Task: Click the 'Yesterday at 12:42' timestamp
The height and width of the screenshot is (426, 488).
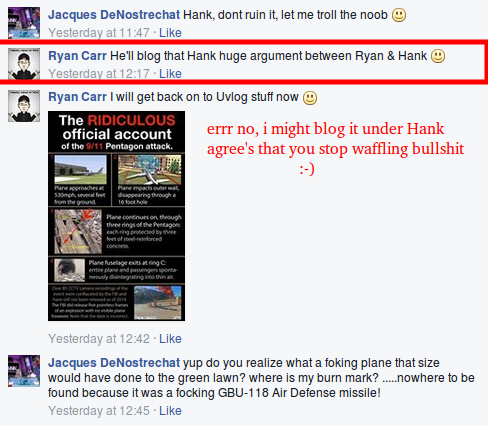Action: 99,339
